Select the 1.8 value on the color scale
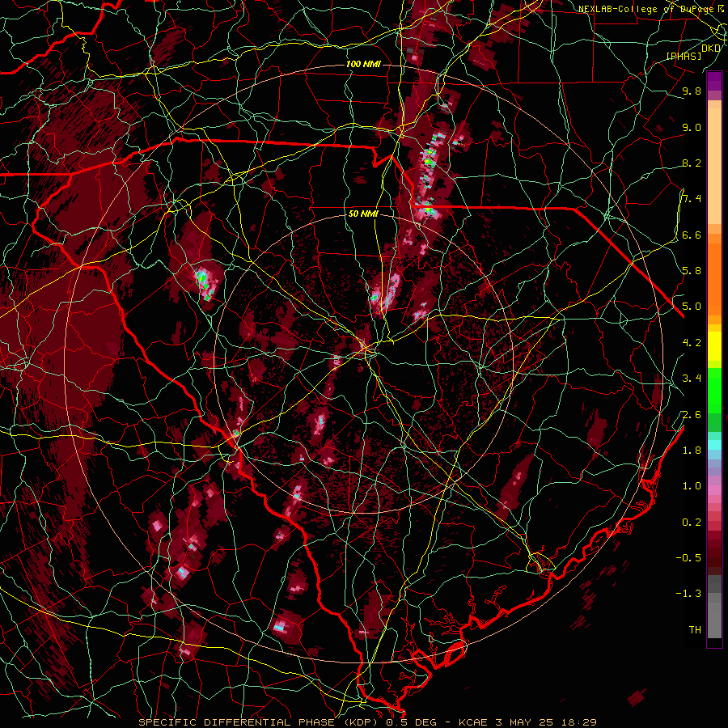The height and width of the screenshot is (728, 728). tap(692, 451)
